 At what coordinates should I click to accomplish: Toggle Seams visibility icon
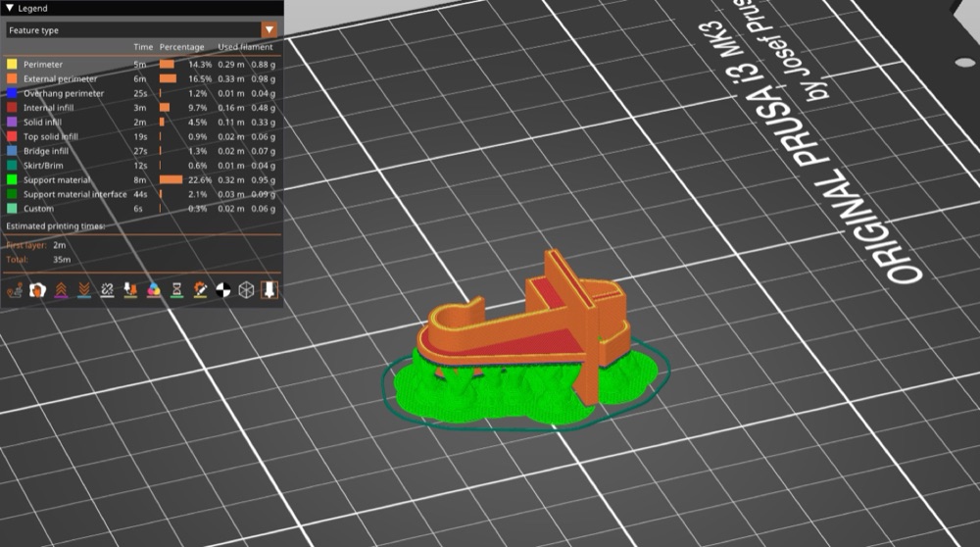point(107,290)
